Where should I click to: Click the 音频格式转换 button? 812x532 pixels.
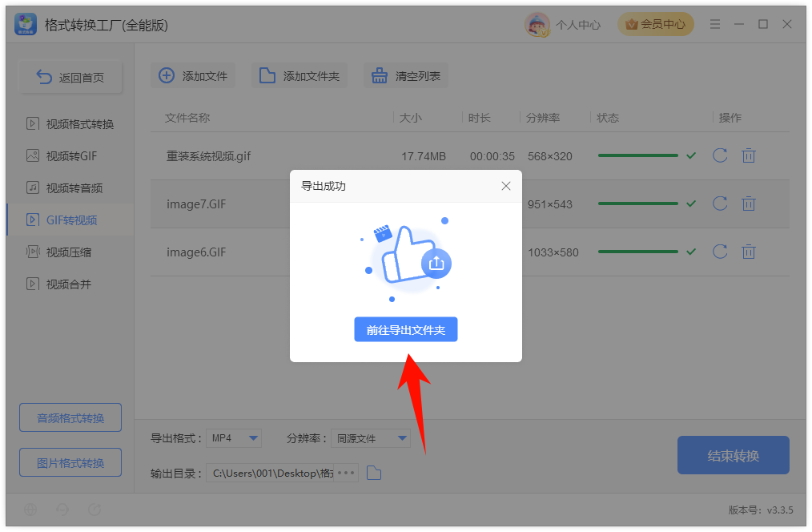pyautogui.click(x=70, y=417)
